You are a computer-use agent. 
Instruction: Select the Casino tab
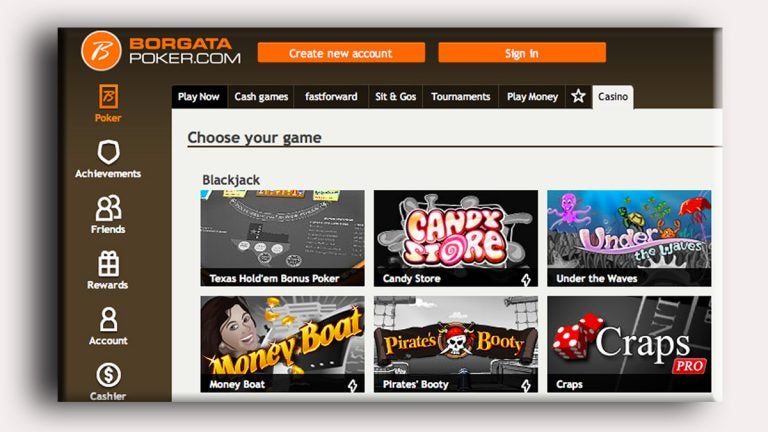point(613,96)
